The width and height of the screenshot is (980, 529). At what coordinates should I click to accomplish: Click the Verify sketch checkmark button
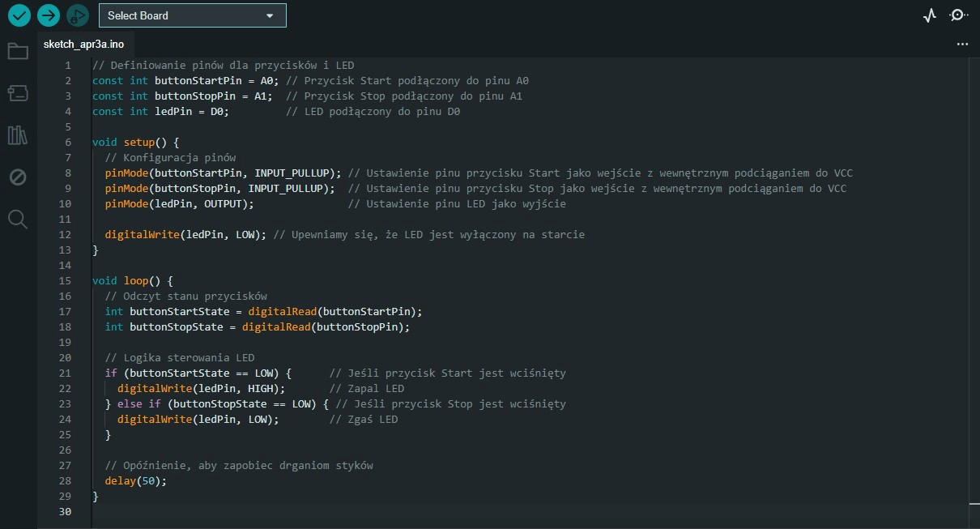tap(18, 15)
